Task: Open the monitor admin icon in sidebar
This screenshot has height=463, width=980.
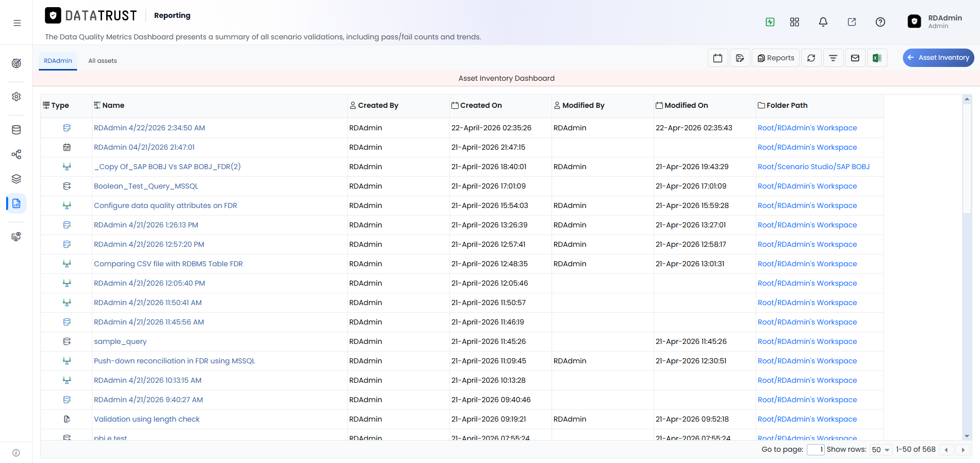Action: click(16, 237)
